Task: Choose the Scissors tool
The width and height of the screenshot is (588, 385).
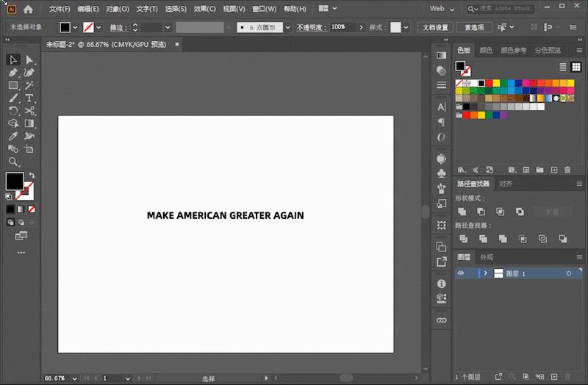Action: pyautogui.click(x=29, y=111)
